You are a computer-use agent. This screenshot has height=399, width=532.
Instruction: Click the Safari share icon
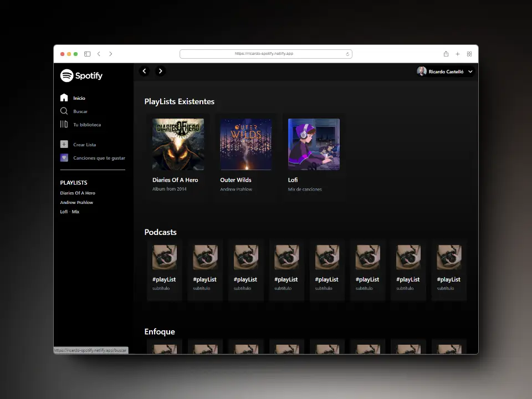(446, 54)
